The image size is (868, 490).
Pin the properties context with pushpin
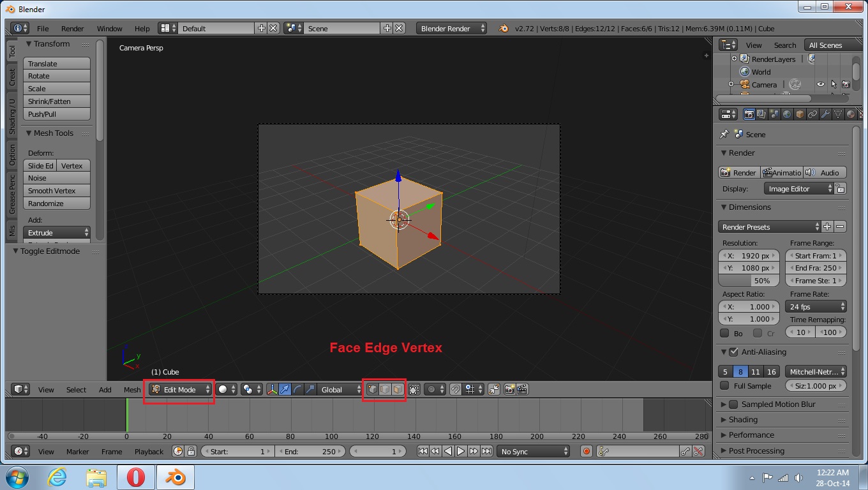724,134
